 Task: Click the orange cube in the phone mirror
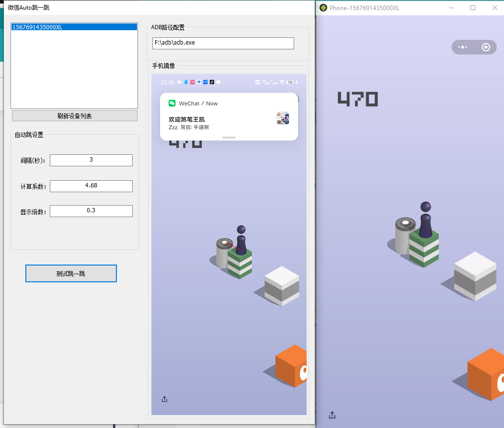(x=291, y=366)
